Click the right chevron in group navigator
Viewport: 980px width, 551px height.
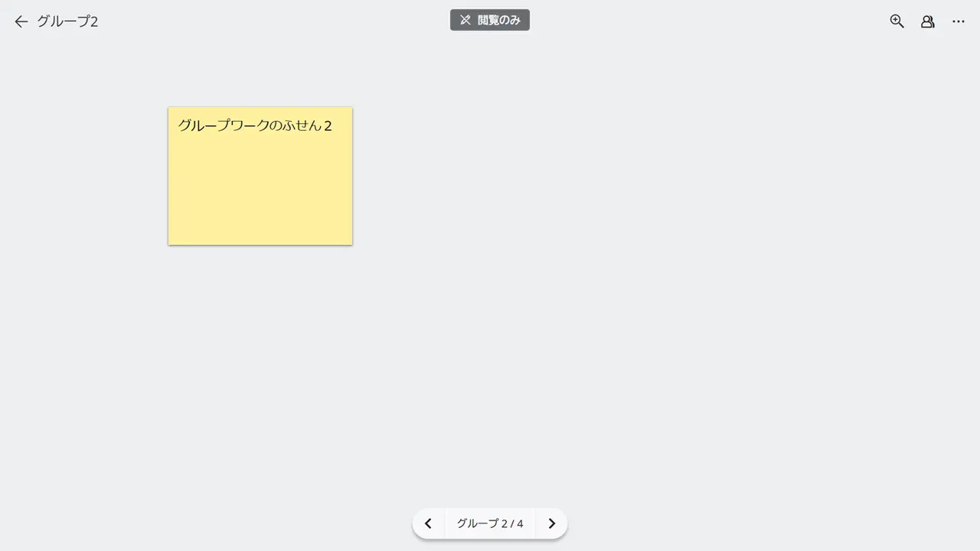pyautogui.click(x=550, y=523)
